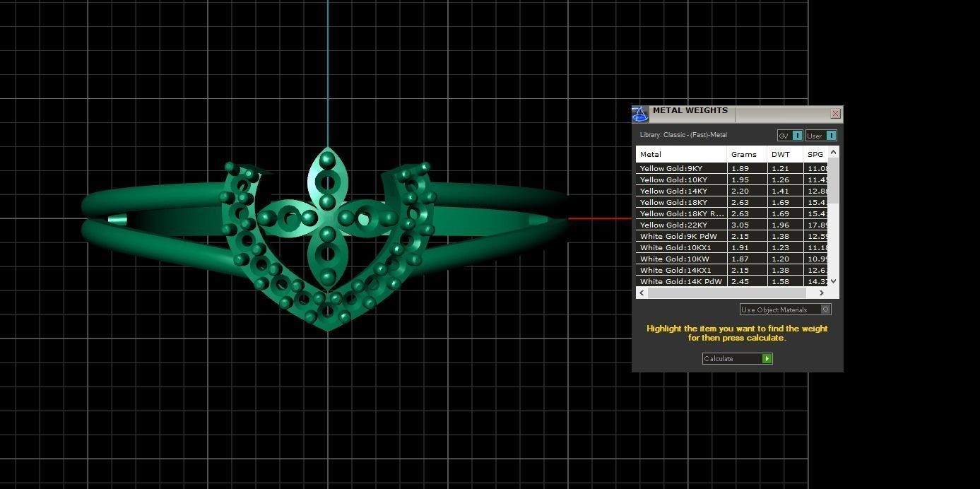This screenshot has height=489, width=980.
Task: Click the vertical scrollbar down arrow
Action: pos(833,281)
